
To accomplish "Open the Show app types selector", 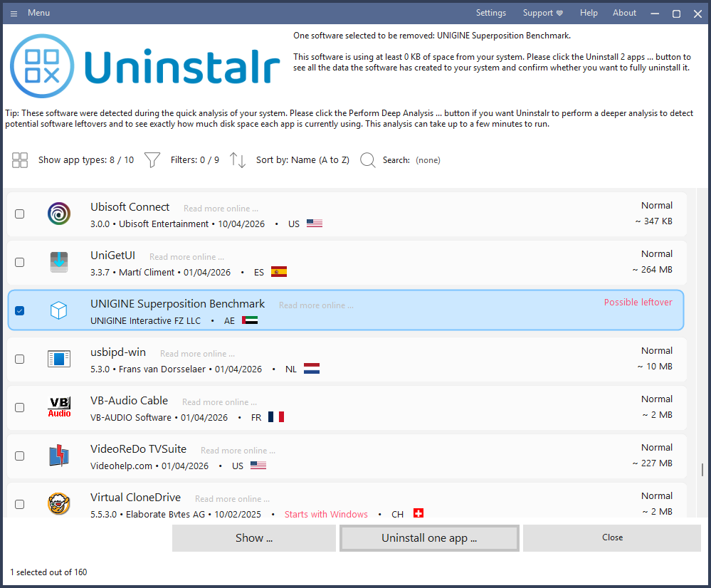I will [x=86, y=160].
